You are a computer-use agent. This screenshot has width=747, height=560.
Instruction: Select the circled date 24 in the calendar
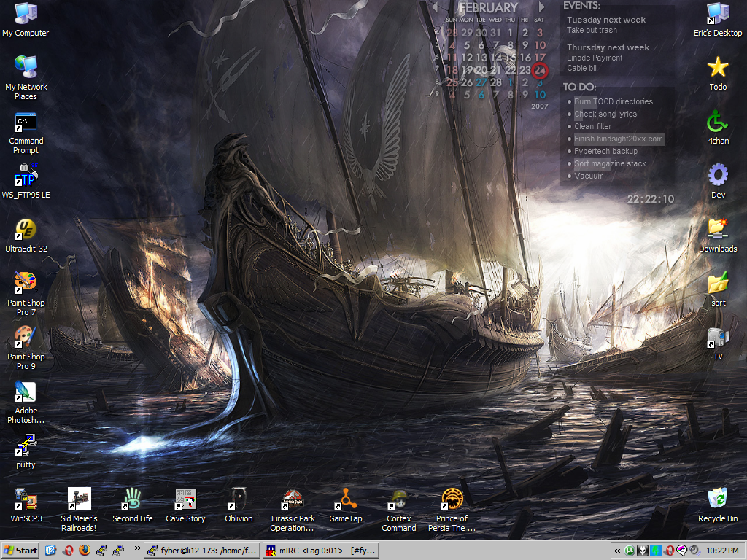[x=539, y=71]
